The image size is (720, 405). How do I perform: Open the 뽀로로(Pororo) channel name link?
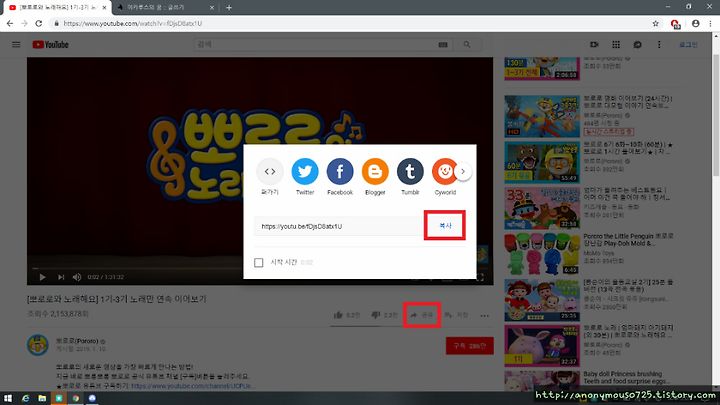click(x=77, y=341)
